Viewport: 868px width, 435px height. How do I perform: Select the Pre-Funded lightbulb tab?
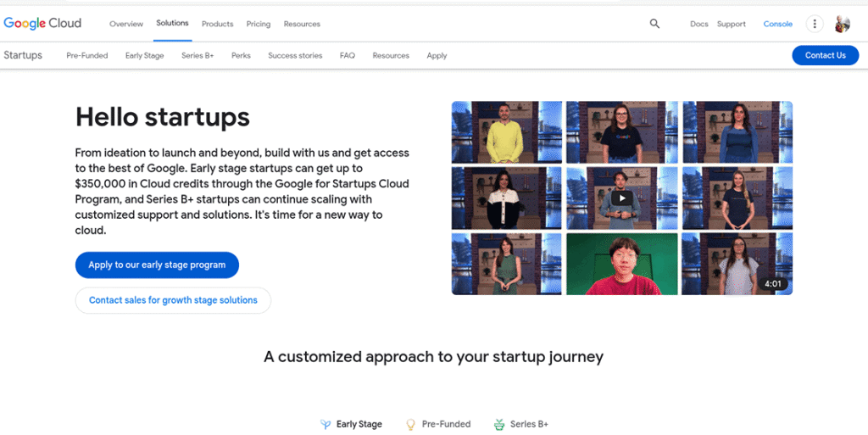point(438,425)
